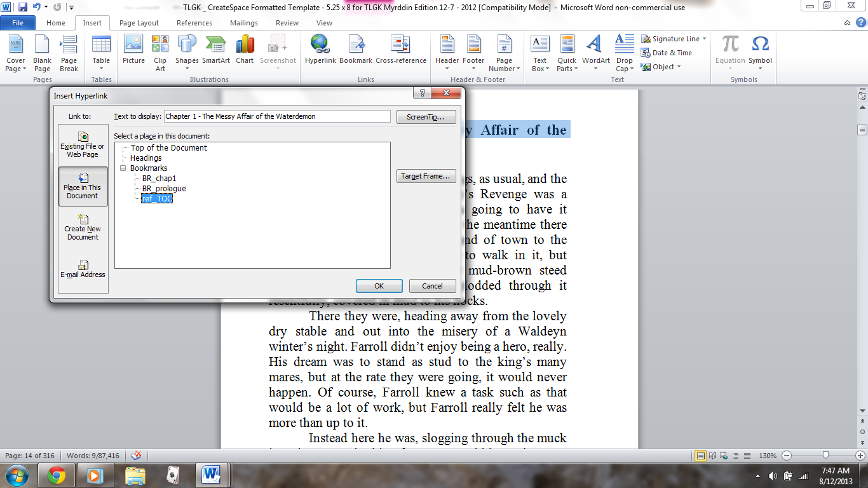The height and width of the screenshot is (488, 868).
Task: Choose 'Existing File or Web Page' option
Action: tap(83, 145)
